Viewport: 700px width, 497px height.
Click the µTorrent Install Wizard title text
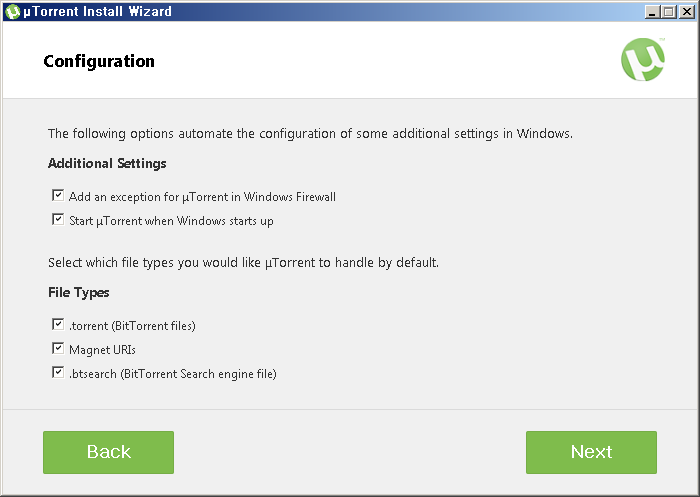click(97, 11)
